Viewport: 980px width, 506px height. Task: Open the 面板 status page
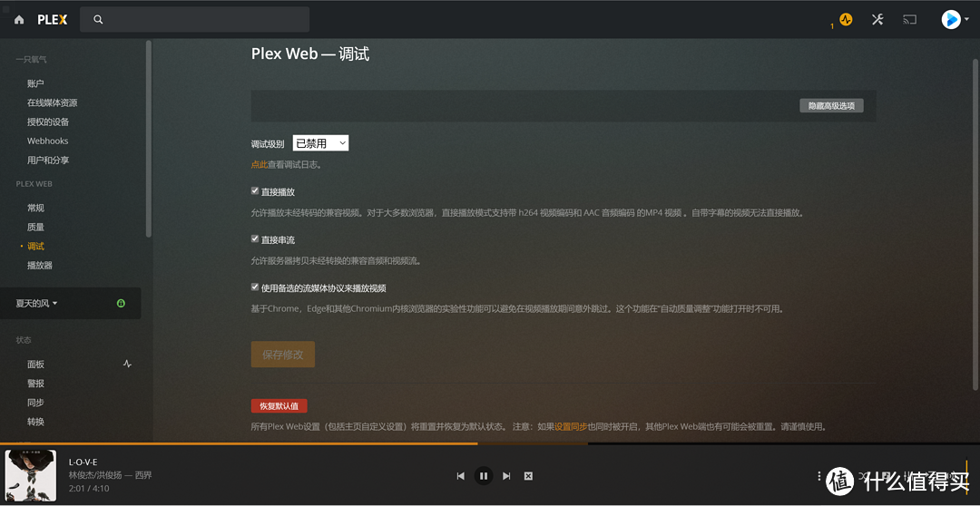point(35,365)
